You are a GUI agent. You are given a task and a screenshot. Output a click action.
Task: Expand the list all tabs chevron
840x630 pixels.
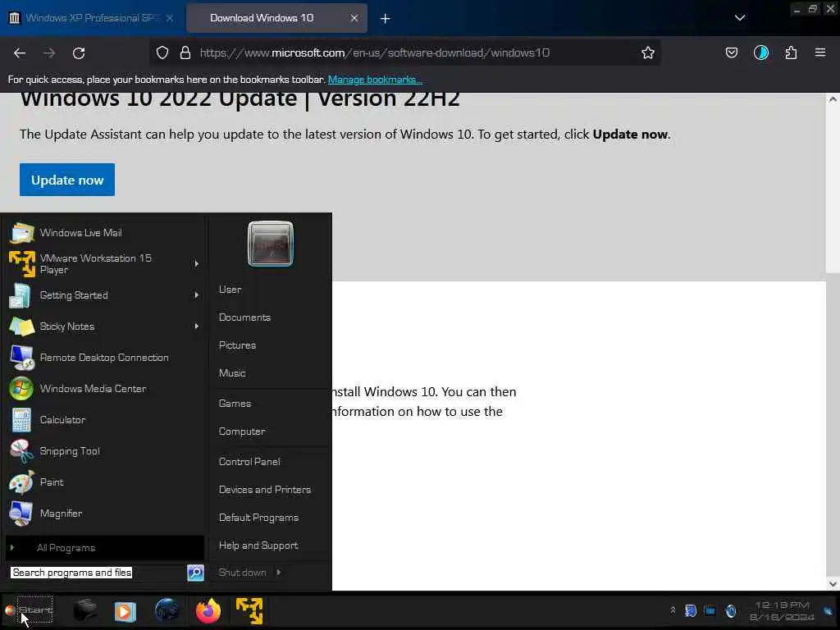pos(740,18)
